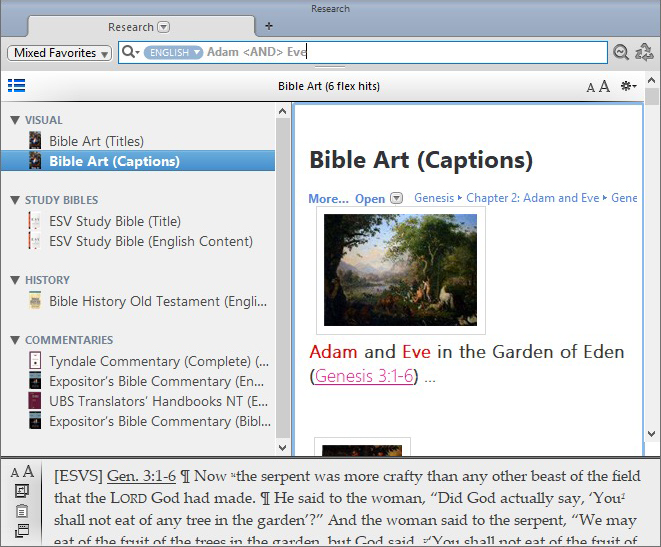Open the Research tab dropdown arrow
The width and height of the screenshot is (661, 547).
click(164, 27)
